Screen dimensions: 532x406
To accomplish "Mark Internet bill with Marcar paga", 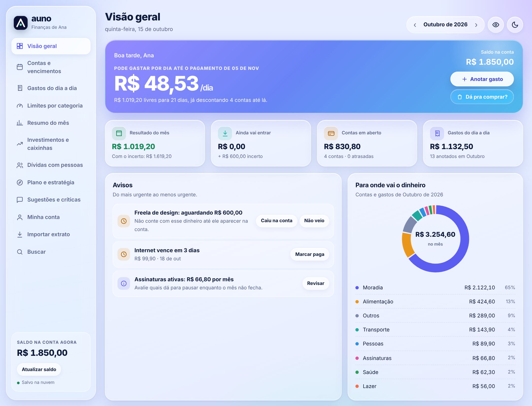I will point(310,254).
